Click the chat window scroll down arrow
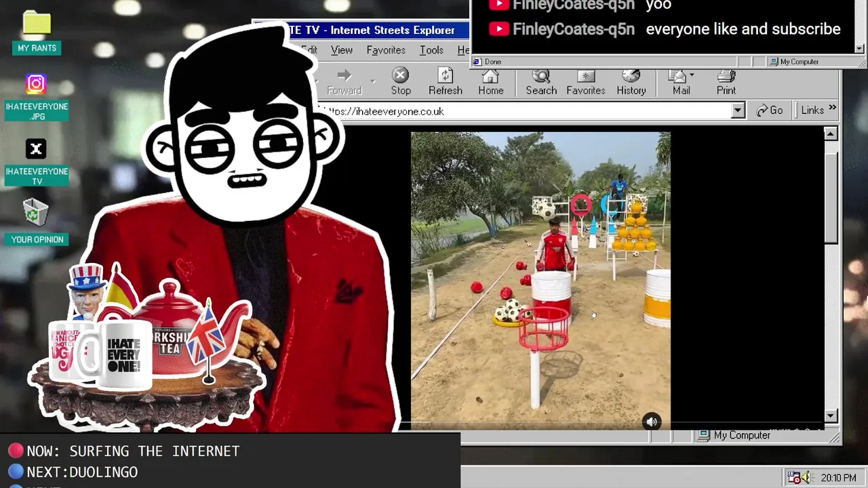The image size is (868, 488). tap(860, 48)
